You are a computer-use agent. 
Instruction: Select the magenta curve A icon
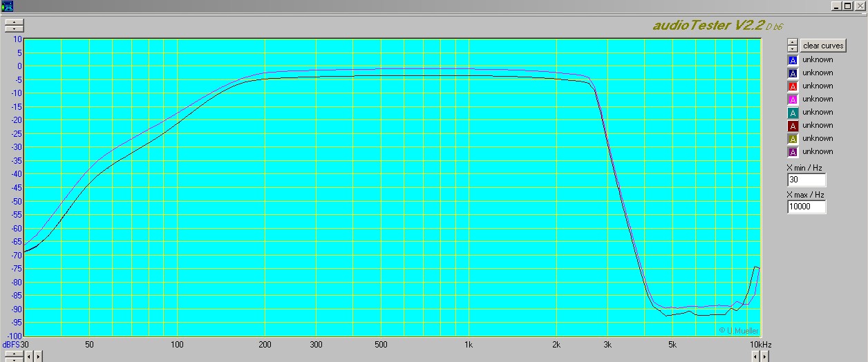pos(793,99)
